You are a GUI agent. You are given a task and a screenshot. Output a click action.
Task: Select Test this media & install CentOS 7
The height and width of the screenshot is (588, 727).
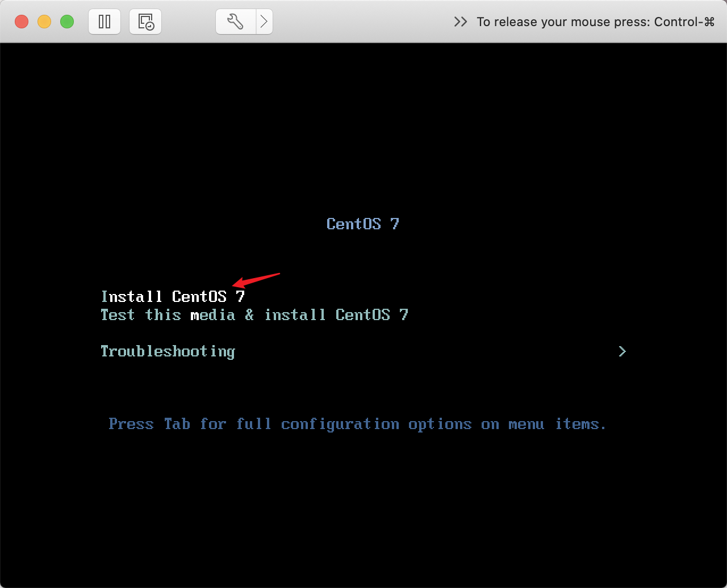coord(254,314)
